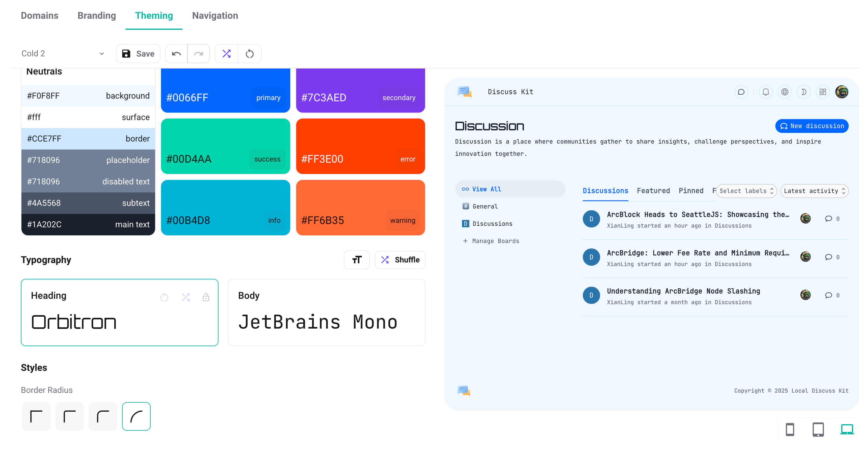Click the shuffle theme icon in toolbar
This screenshot has height=451, width=868.
[227, 54]
